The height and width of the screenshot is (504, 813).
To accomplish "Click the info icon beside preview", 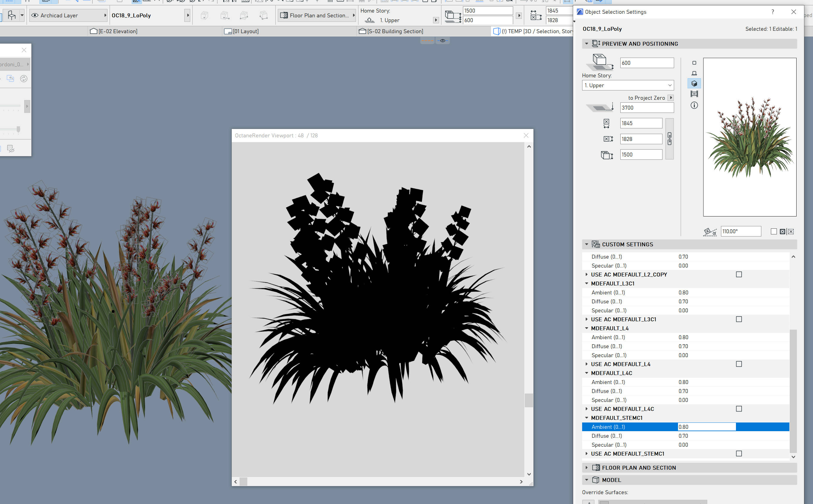I will (694, 105).
